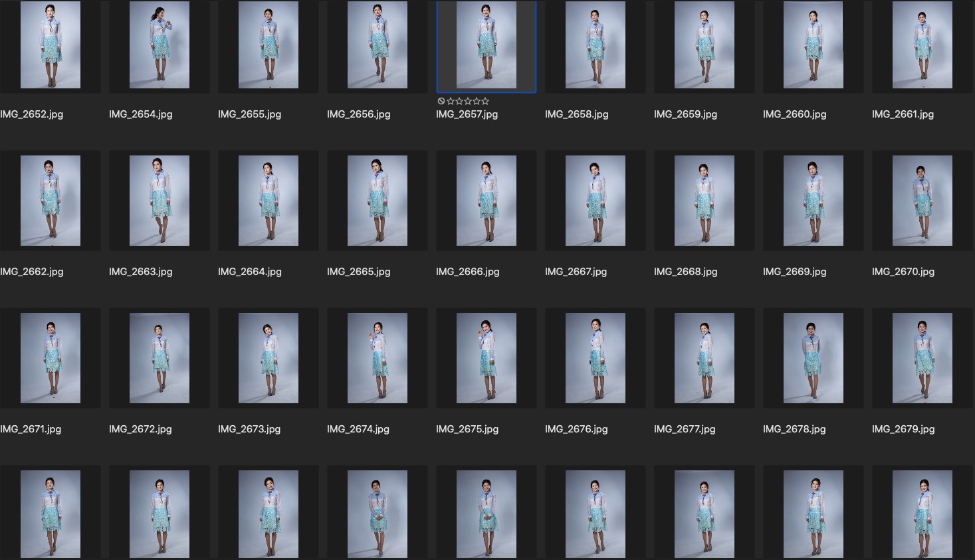The image size is (975, 560).
Task: Click the IMG_2656.jpg filename label
Action: 358,114
